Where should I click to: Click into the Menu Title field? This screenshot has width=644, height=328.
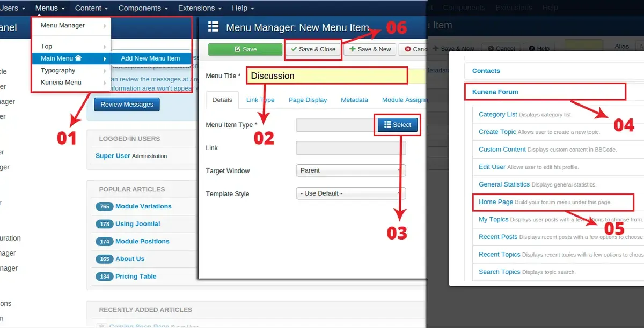(x=327, y=76)
